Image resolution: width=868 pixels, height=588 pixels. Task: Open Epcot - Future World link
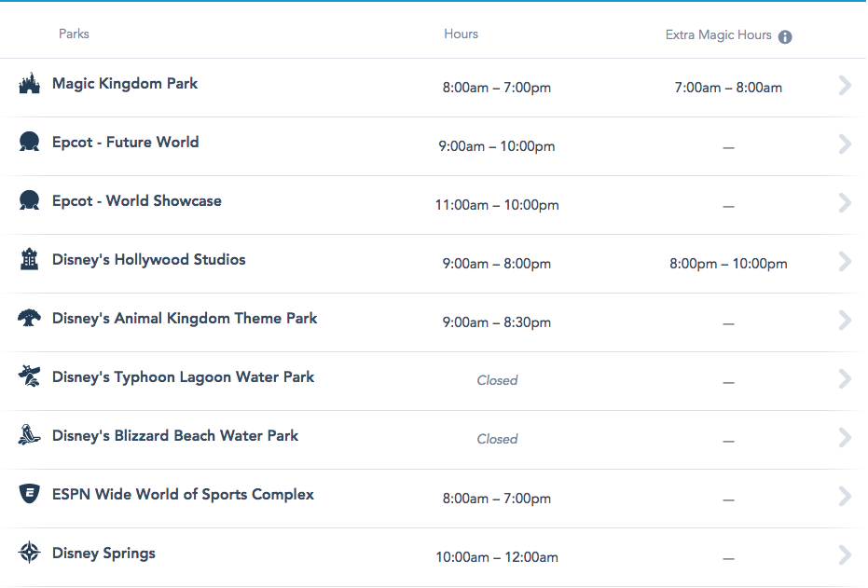[x=125, y=143]
